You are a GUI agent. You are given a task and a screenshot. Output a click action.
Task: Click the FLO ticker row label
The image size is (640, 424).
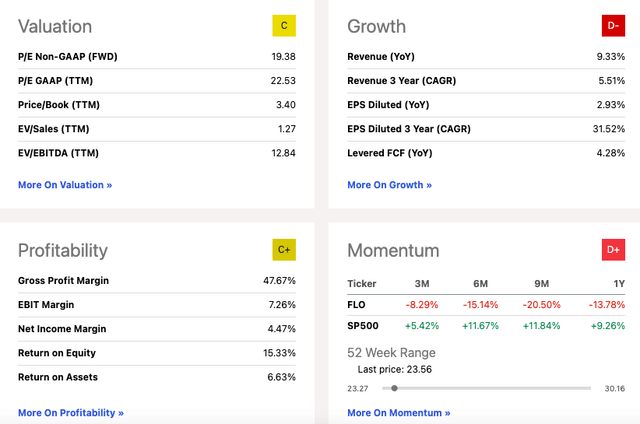pos(358,304)
